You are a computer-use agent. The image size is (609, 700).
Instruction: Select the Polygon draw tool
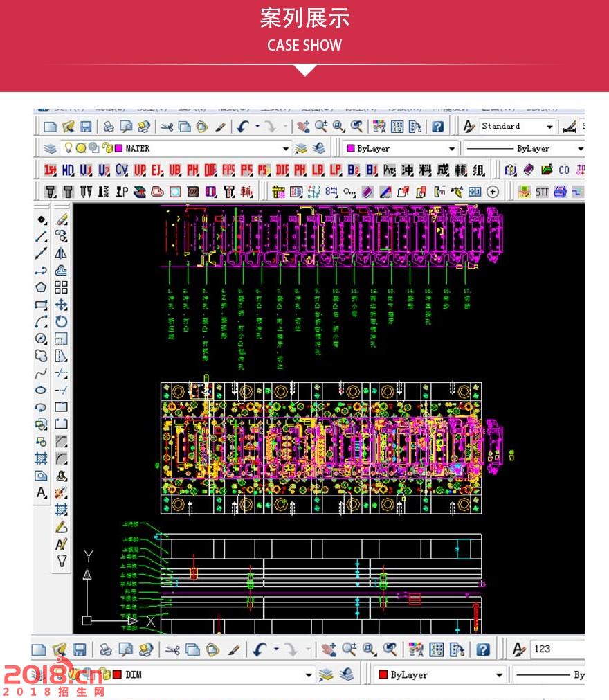point(41,287)
